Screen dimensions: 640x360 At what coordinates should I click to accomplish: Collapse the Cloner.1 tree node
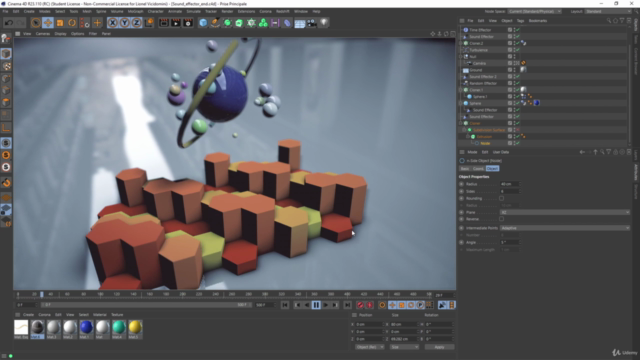[x=461, y=90]
